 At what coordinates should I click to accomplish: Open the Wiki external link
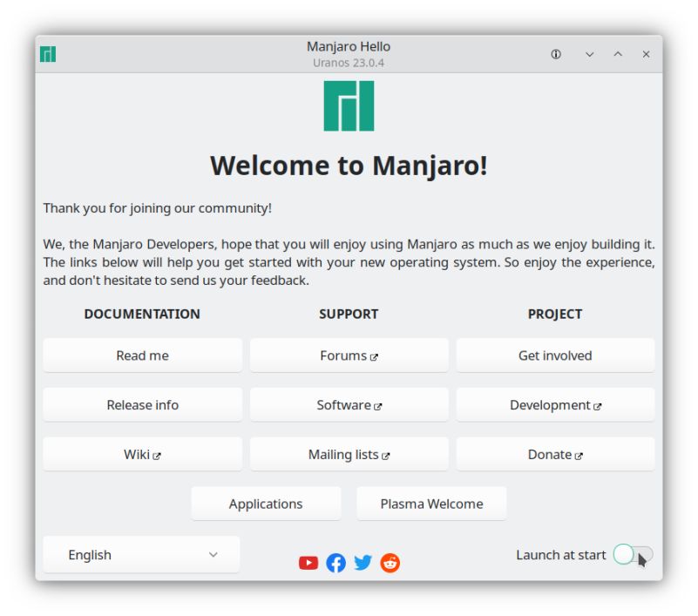tap(142, 455)
